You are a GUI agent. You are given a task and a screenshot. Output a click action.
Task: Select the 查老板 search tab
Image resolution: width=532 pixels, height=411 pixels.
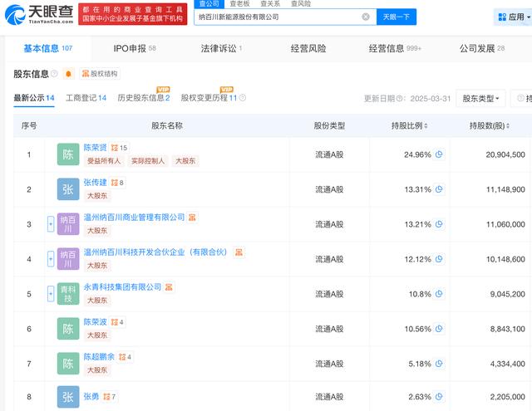(x=239, y=3)
